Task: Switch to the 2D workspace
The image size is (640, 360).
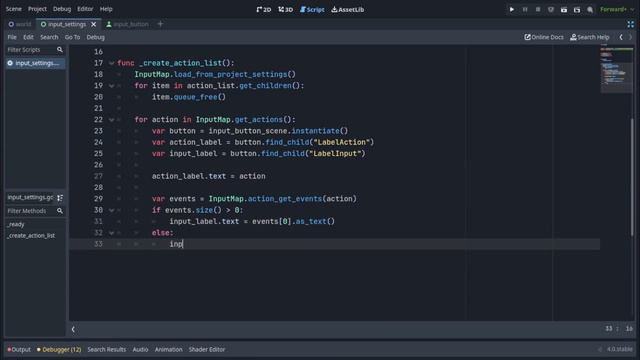Action: point(264,9)
